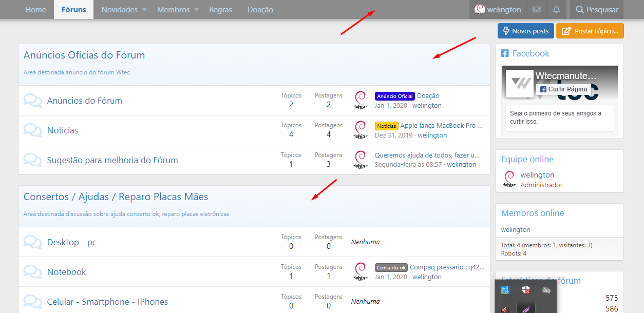Click the Anúncios do Fórum speech bubble icon

click(x=33, y=101)
